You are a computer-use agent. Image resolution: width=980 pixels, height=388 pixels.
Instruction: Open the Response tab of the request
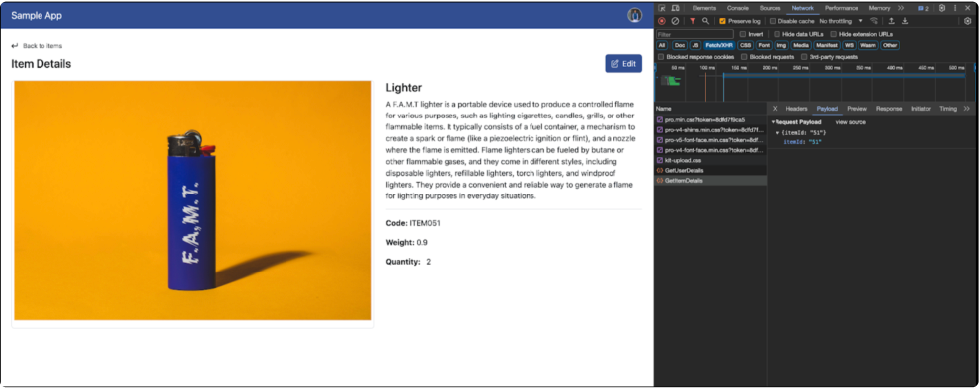tap(889, 108)
